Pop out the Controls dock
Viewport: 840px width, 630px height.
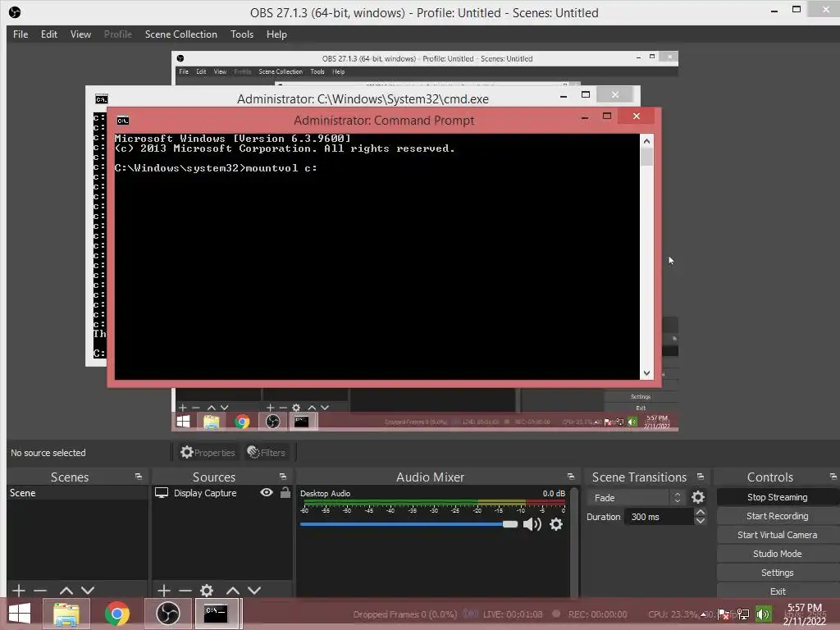[833, 477]
